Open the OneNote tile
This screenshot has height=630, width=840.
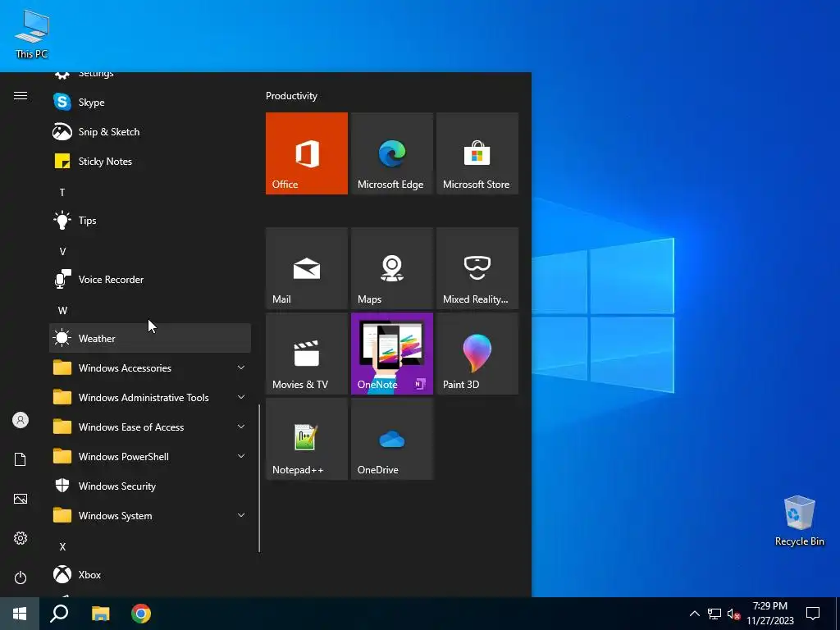coord(391,354)
